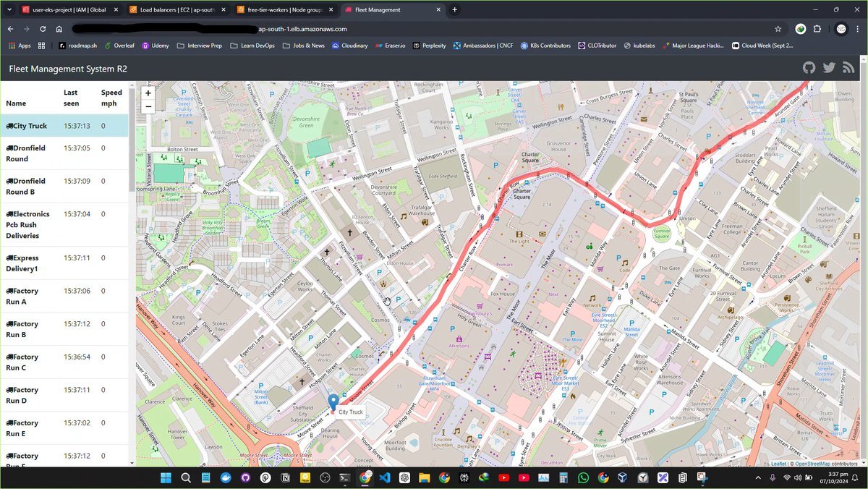Click the City Truck map marker pin
Viewport: 868px width, 489px height.
pyautogui.click(x=333, y=402)
